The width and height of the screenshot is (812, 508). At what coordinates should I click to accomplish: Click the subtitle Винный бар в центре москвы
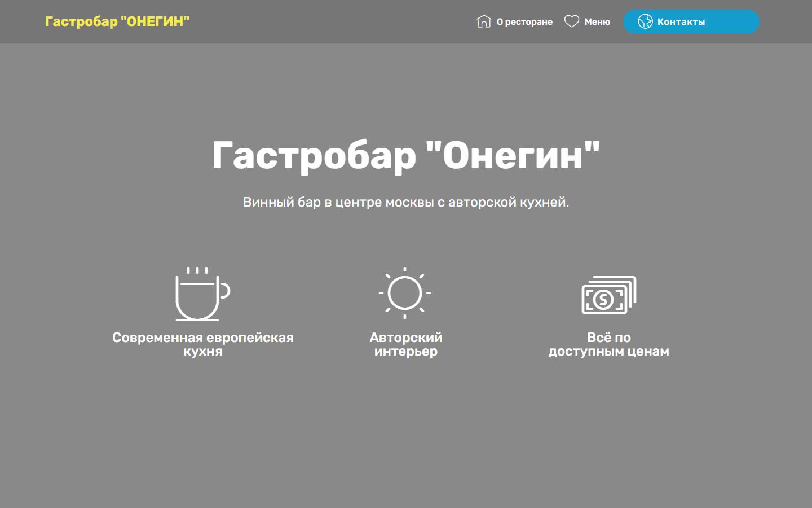point(406,202)
